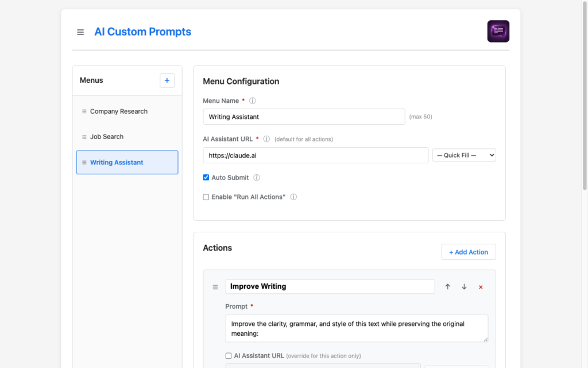Click the https://claude.ai URL field
The height and width of the screenshot is (368, 588).
tap(315, 155)
